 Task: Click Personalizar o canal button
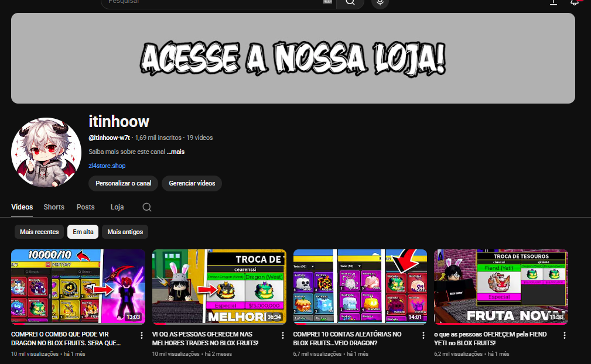(123, 183)
